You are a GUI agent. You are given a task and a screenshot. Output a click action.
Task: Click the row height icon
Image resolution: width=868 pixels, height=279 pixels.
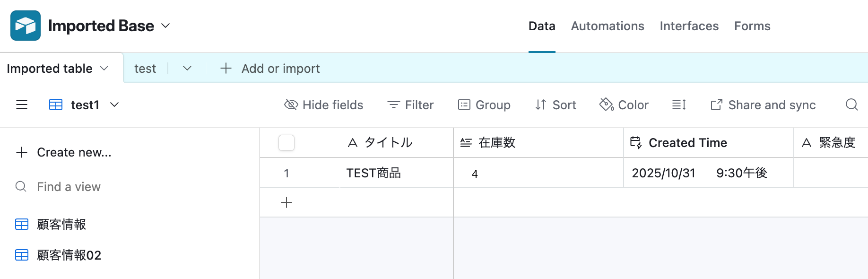[x=679, y=105]
